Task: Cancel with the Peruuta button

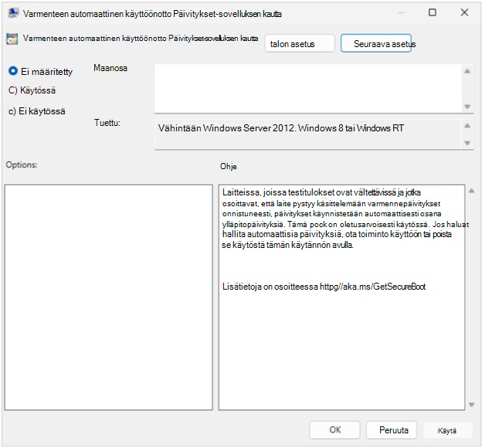Action: coord(392,429)
